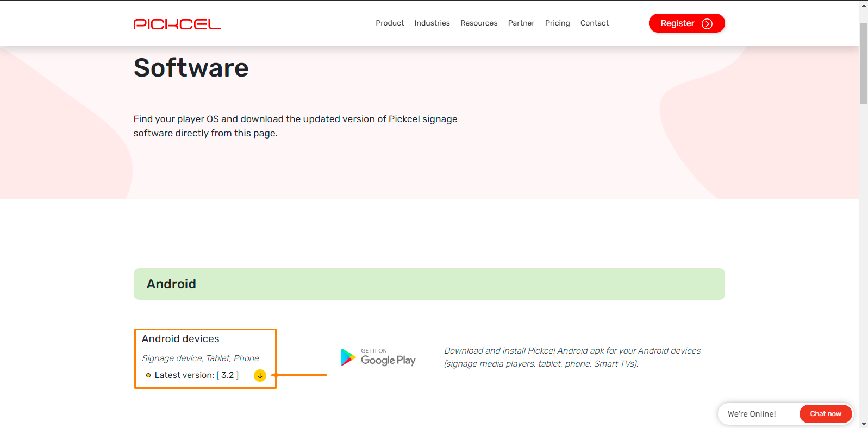The height and width of the screenshot is (428, 868).
Task: Click the red Register button
Action: point(687,23)
